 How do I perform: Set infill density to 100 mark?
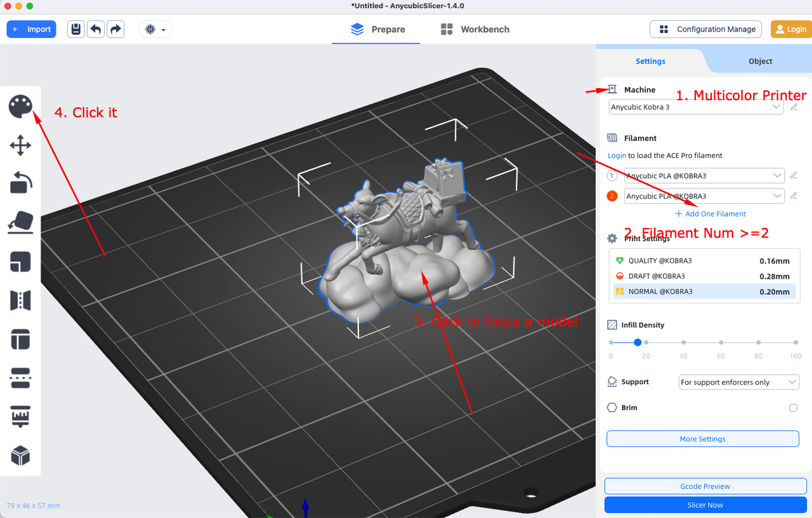pos(796,343)
